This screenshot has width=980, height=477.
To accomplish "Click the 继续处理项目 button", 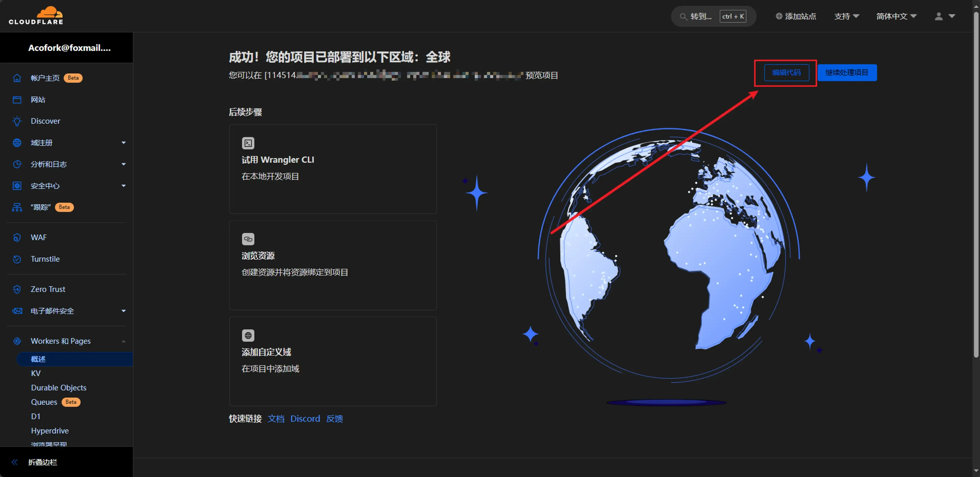I will pyautogui.click(x=847, y=73).
